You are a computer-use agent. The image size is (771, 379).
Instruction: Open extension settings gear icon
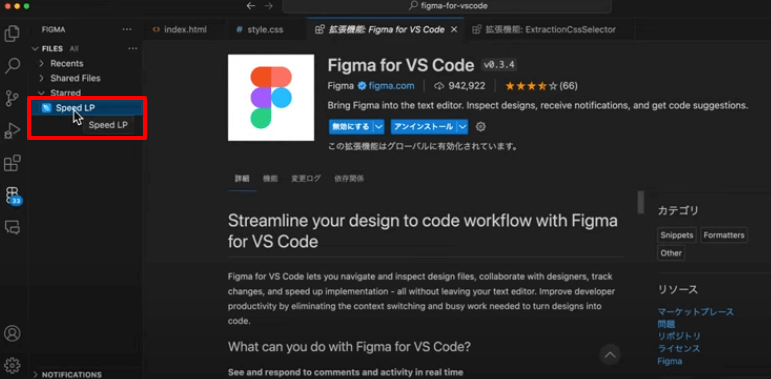[481, 127]
